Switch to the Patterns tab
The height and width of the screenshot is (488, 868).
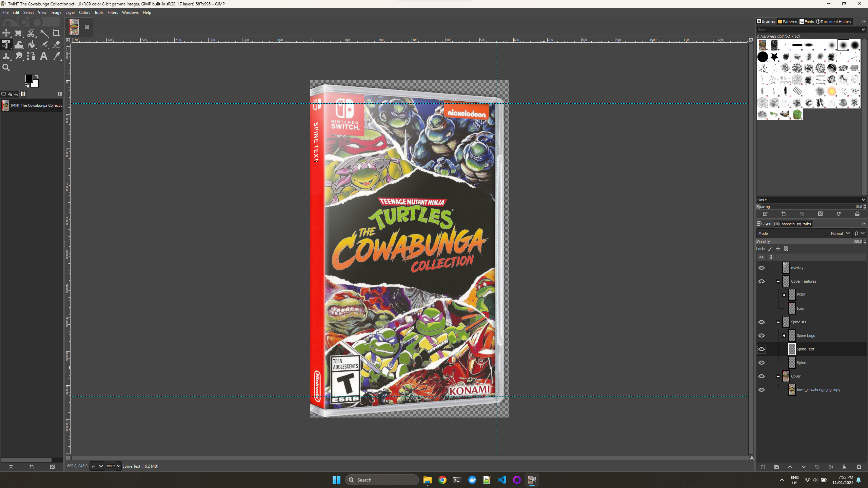point(787,22)
